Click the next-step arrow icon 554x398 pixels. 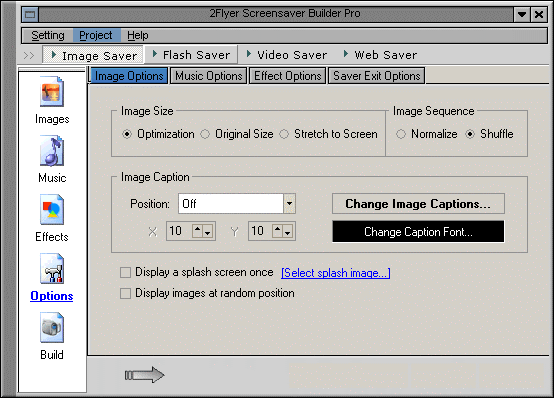tap(145, 375)
